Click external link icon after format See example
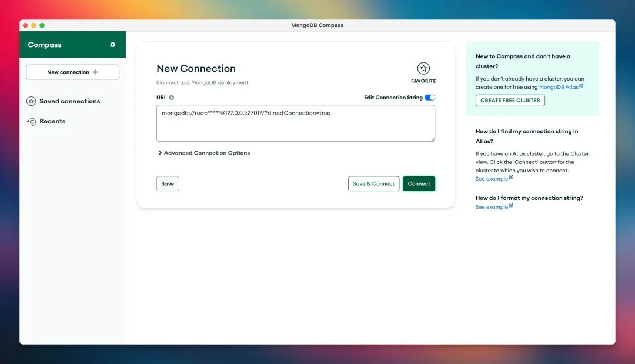 511,206
